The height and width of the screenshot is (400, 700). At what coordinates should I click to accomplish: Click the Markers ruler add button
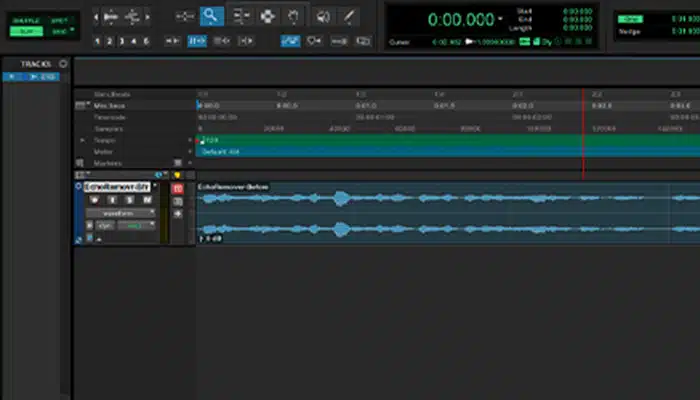(190, 163)
